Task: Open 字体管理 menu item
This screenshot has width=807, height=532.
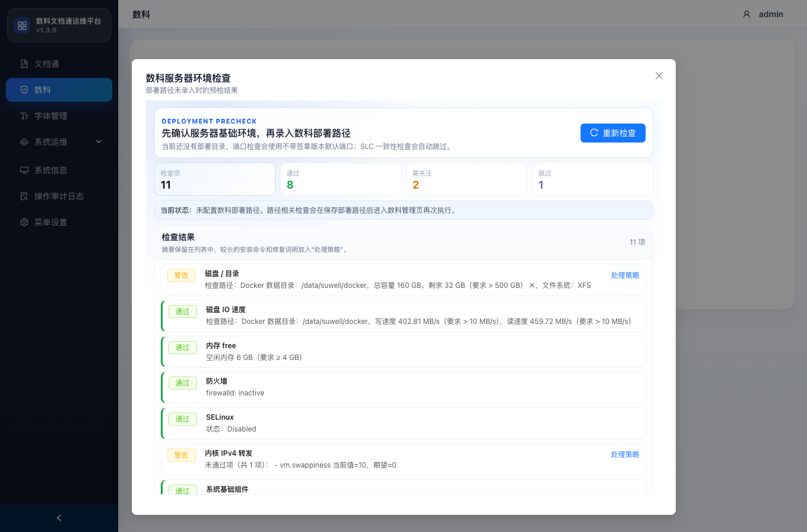Action: pos(59,116)
